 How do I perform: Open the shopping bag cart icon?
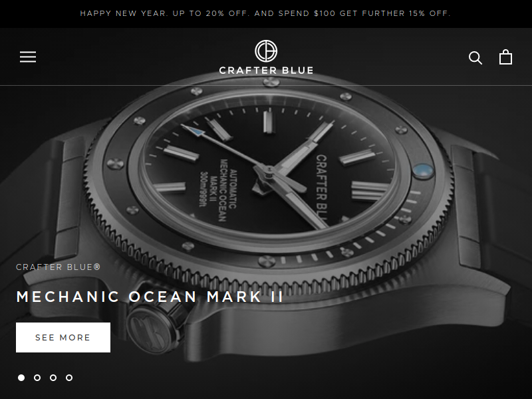(505, 57)
